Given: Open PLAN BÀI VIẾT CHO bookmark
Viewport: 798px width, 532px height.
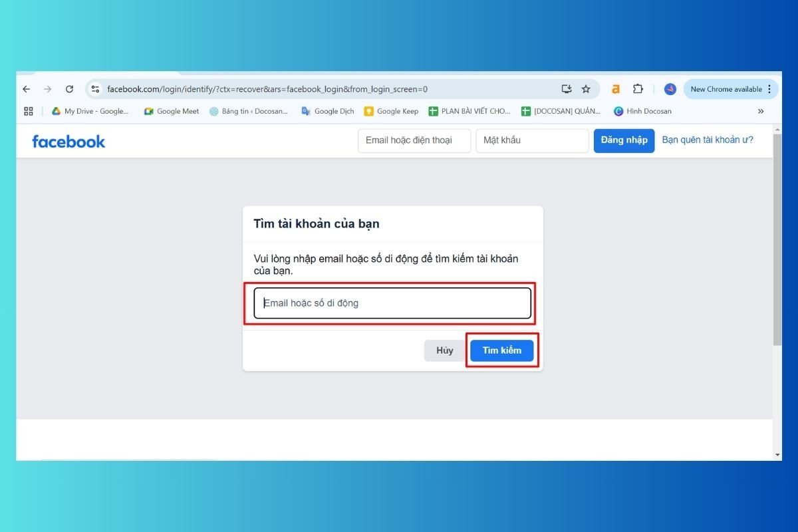Looking at the screenshot, I should click(469, 111).
